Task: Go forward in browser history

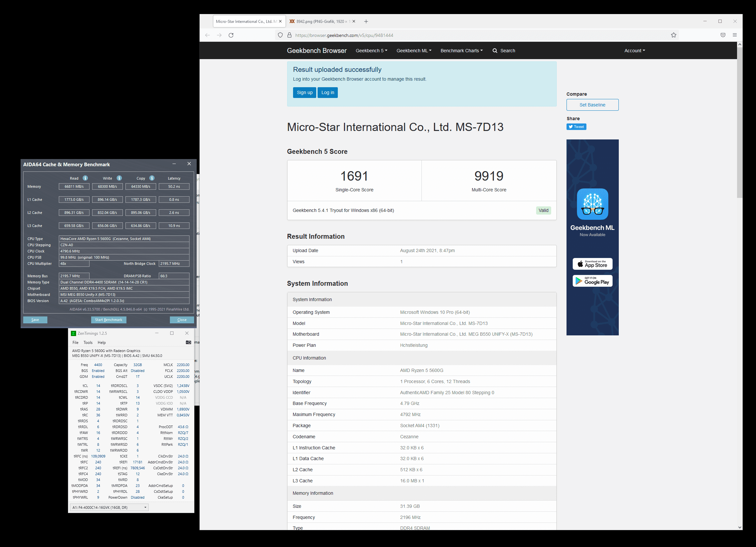Action: click(x=219, y=35)
